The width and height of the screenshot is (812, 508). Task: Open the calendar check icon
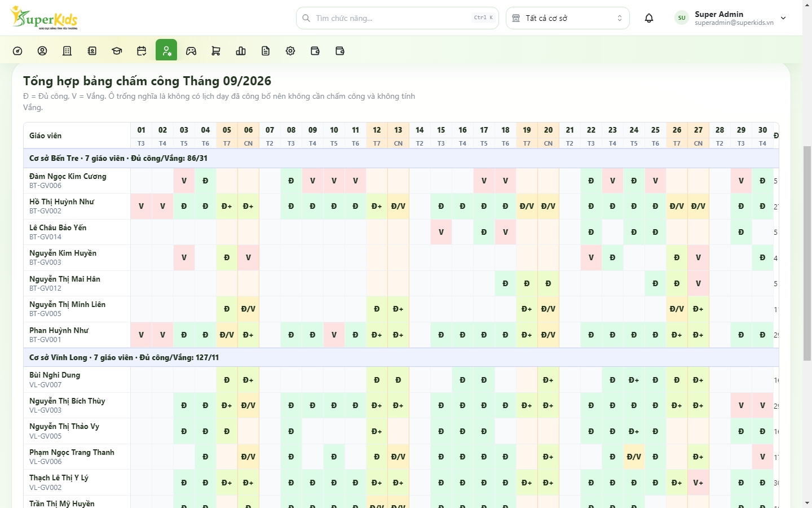(142, 51)
